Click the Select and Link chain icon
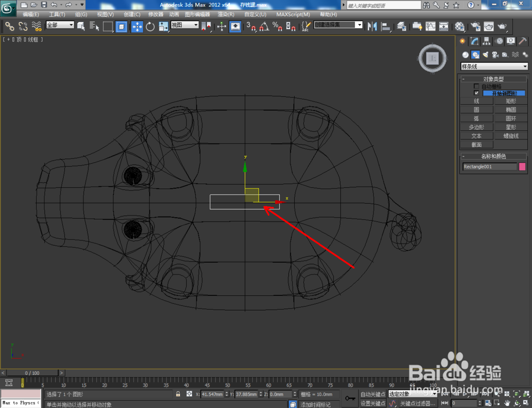The image size is (532, 408). (x=10, y=26)
